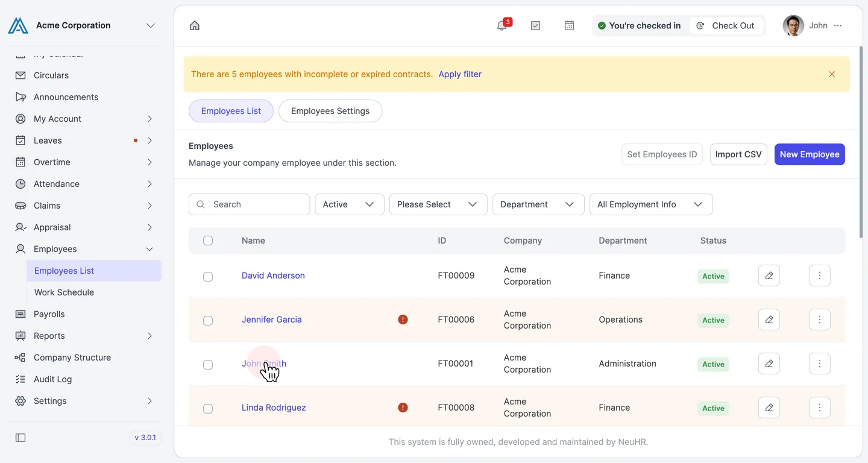Open notifications bell with 3 badge
The width and height of the screenshot is (868, 463).
[502, 25]
